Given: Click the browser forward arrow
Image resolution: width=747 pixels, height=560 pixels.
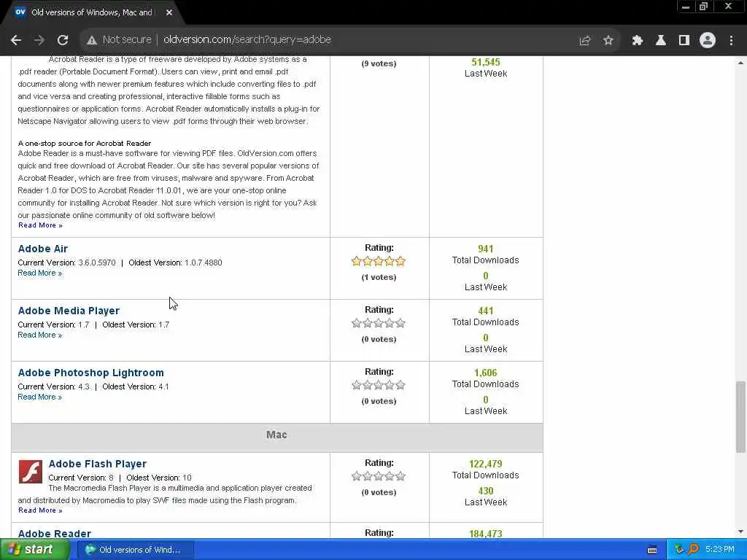Looking at the screenshot, I should (39, 40).
